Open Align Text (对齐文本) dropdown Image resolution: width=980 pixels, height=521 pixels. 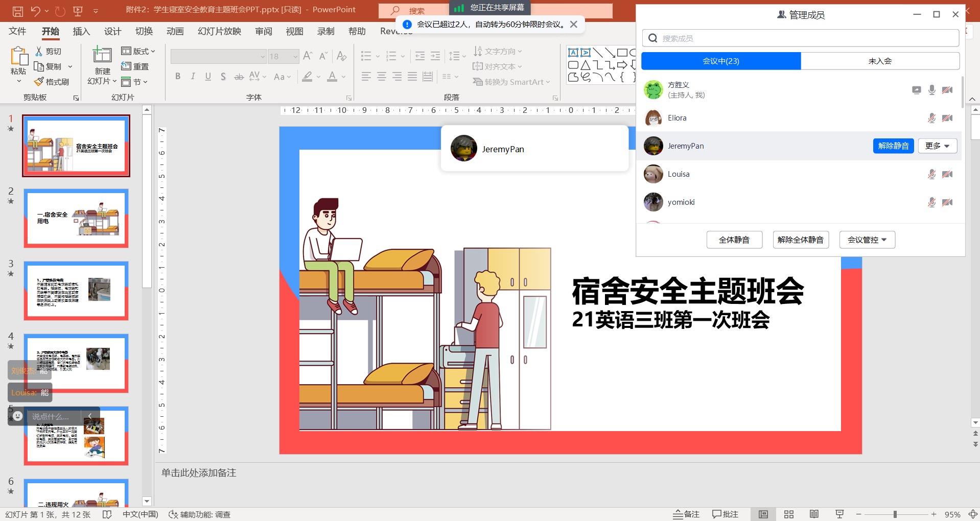point(498,66)
